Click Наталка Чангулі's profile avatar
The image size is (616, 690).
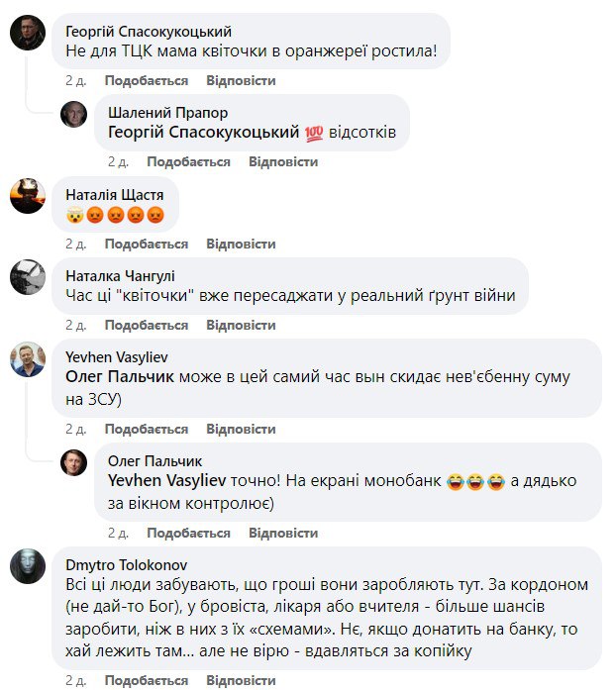[27, 277]
